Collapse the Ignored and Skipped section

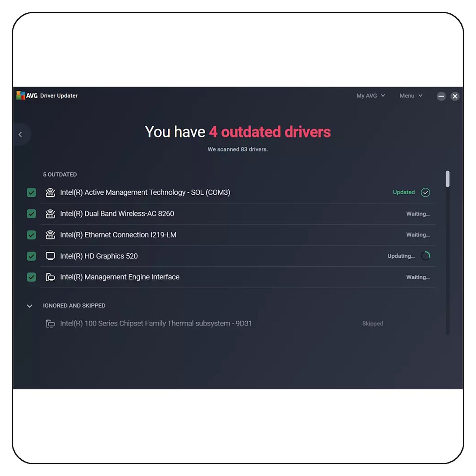30,306
